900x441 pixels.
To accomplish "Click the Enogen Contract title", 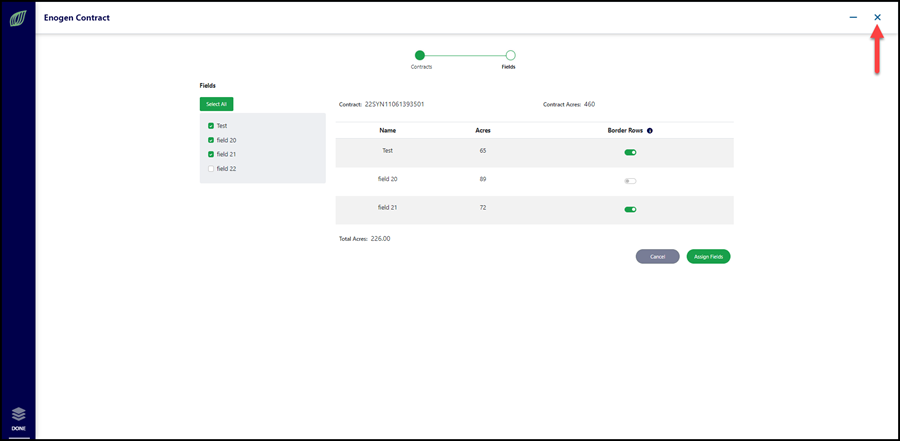I will [x=77, y=18].
